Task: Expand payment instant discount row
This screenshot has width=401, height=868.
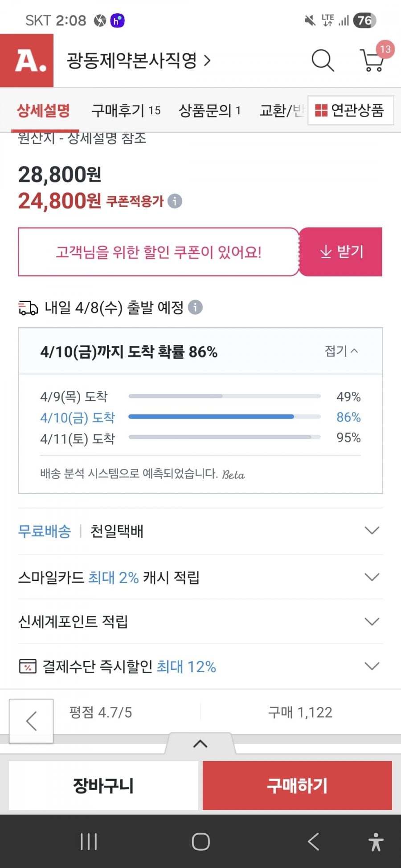Action: tap(372, 666)
